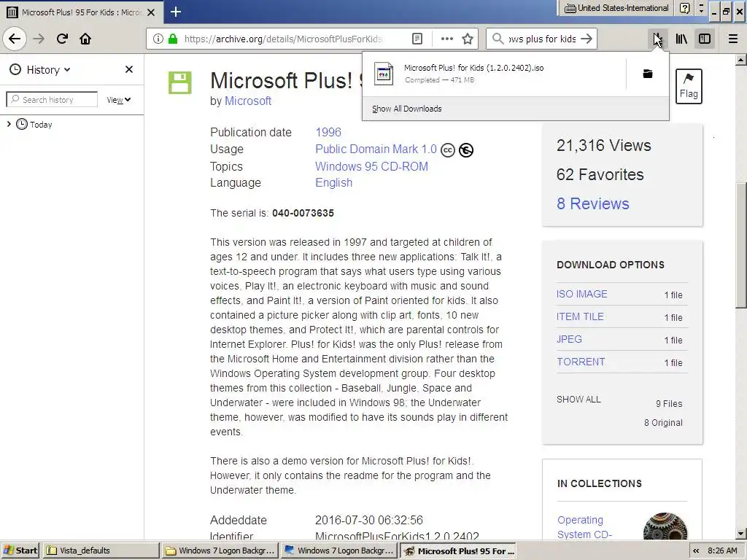Click the Creative Commons CC icon
The image size is (747, 560).
coord(447,150)
